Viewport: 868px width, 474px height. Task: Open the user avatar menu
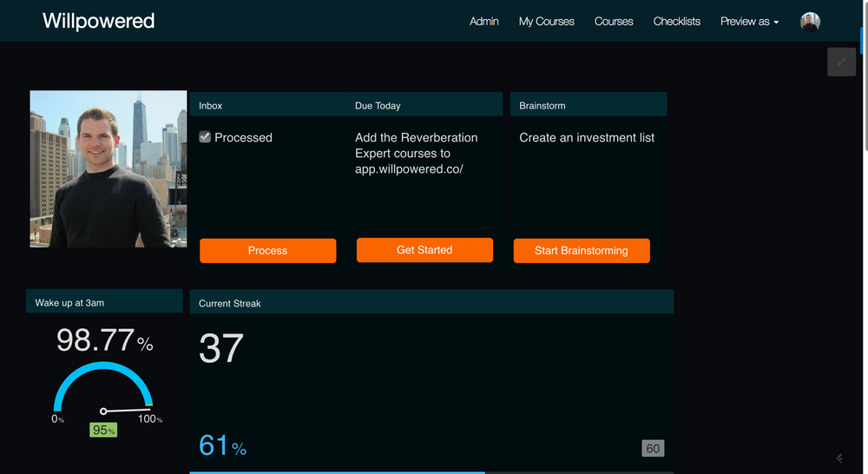click(x=810, y=23)
